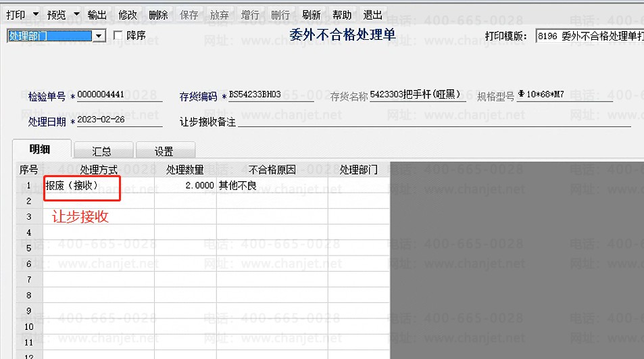
Task: Select row number 11 header
Action: (29, 342)
